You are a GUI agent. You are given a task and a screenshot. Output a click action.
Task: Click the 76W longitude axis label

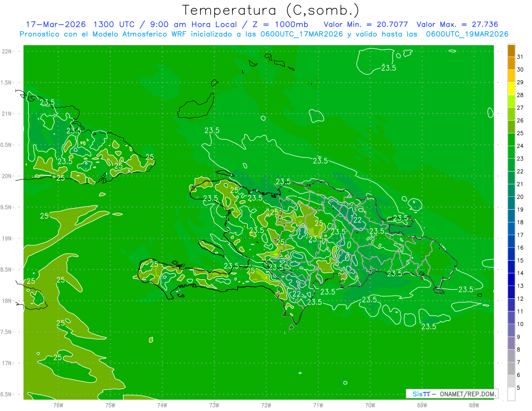[x=58, y=405]
